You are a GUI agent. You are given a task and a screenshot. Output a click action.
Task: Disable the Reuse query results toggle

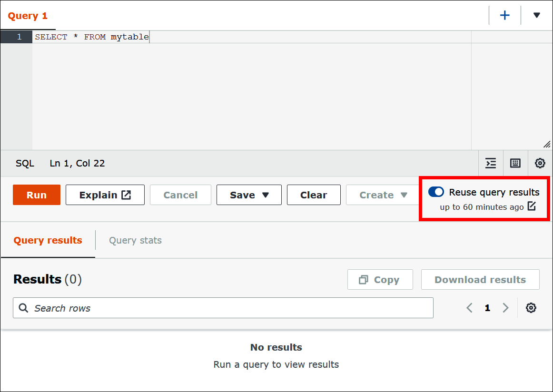tap(436, 192)
